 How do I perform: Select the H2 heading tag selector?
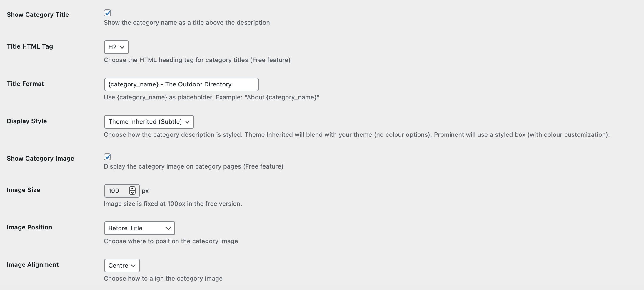tap(116, 47)
